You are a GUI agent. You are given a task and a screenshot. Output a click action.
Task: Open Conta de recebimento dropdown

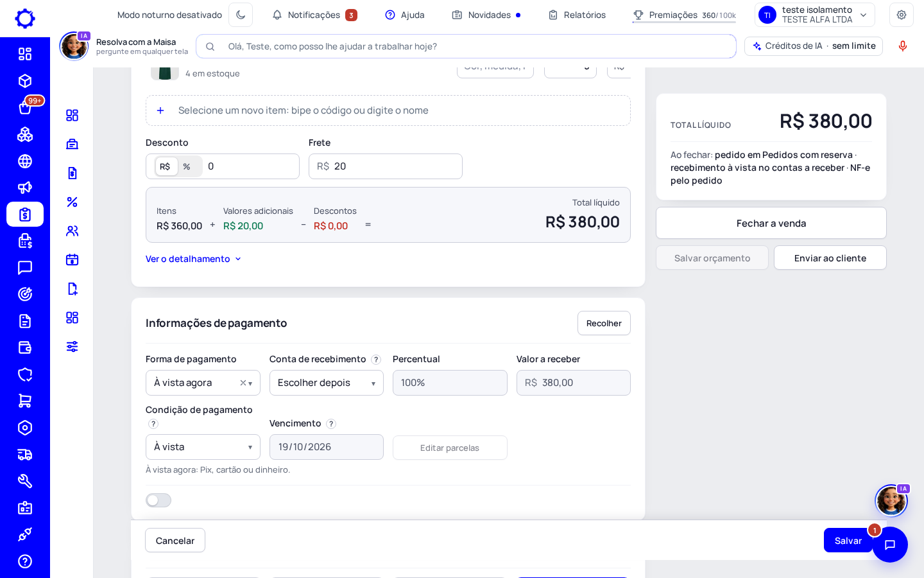pyautogui.click(x=327, y=383)
